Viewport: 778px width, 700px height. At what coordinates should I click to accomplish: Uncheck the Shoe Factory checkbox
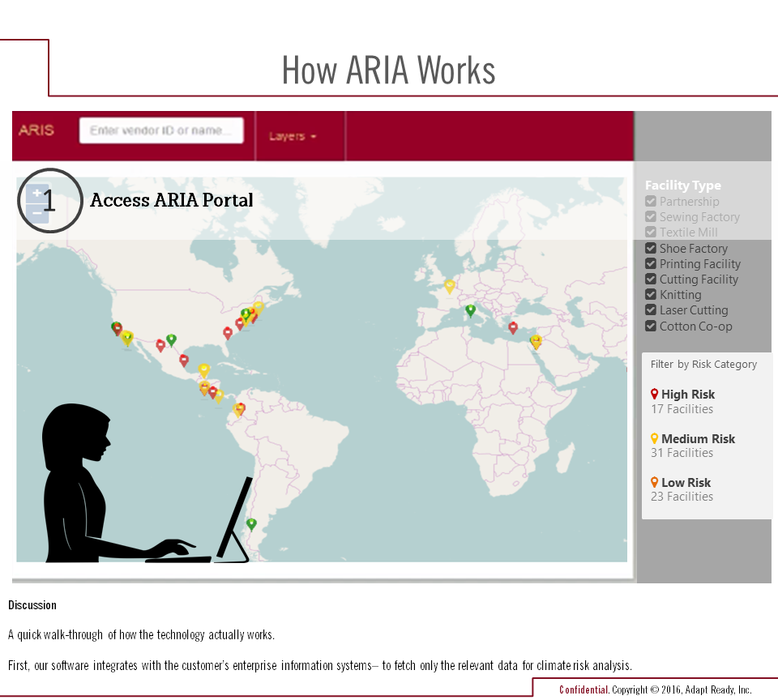pyautogui.click(x=651, y=249)
